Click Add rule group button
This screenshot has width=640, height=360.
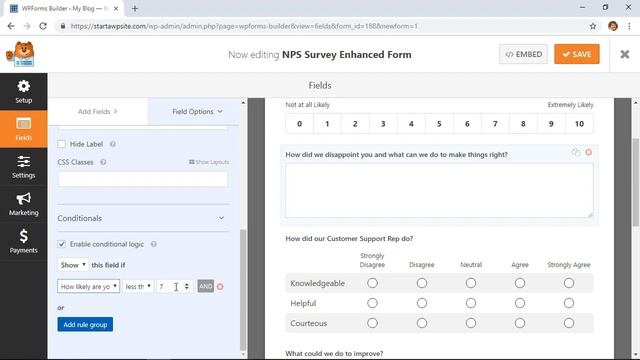[85, 324]
